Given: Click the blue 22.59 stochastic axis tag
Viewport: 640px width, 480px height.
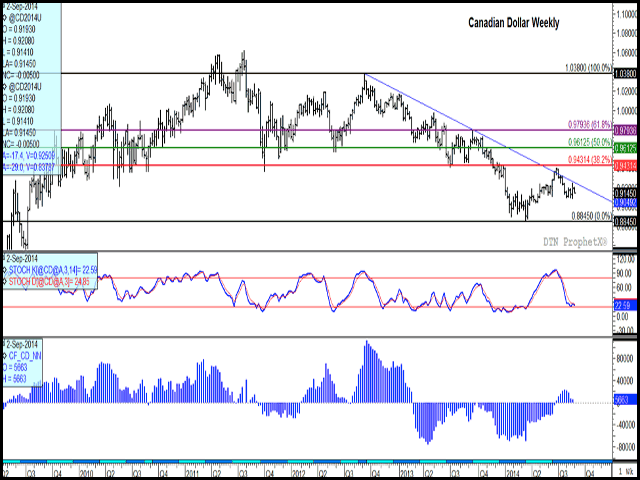Looking at the screenshot, I should [x=625, y=305].
